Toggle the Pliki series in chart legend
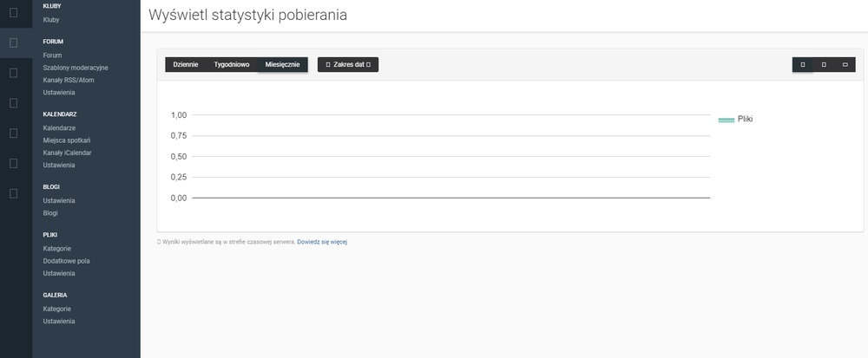Image resolution: width=868 pixels, height=358 pixels. point(736,119)
